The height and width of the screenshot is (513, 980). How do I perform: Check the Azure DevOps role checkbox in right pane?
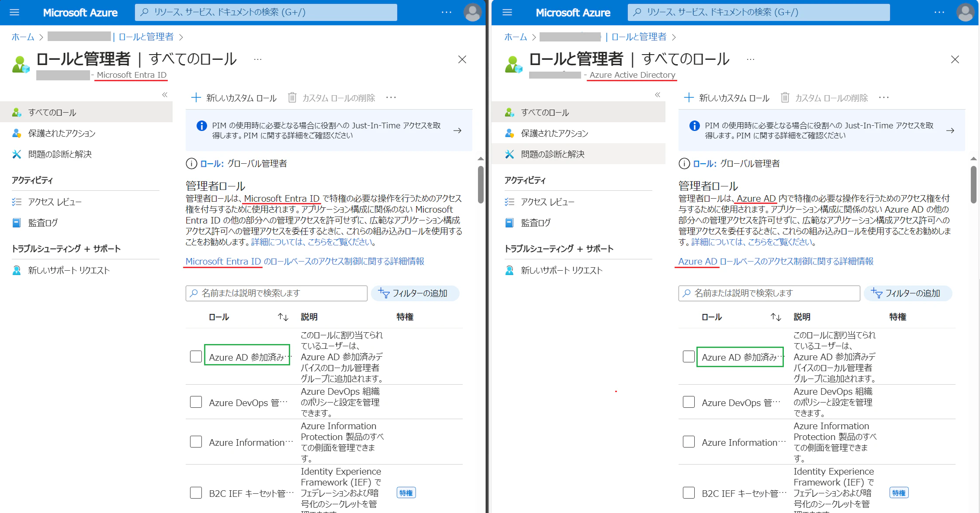(x=689, y=402)
